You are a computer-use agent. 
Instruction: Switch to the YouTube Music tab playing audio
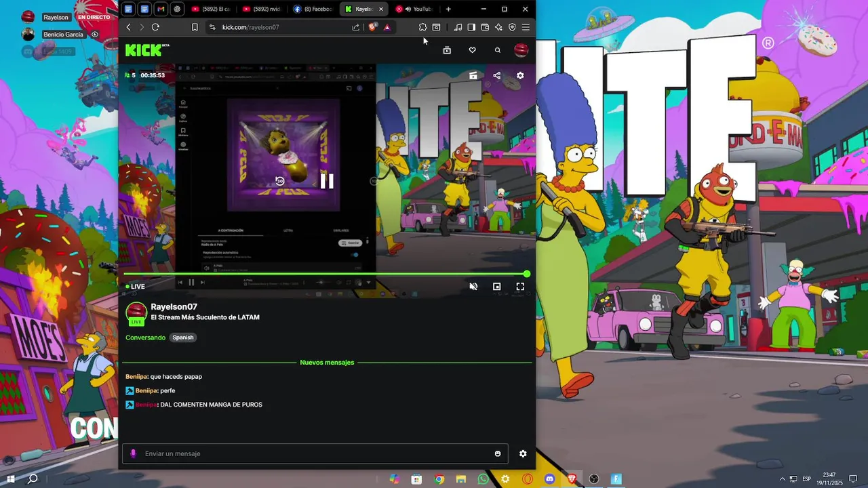tap(414, 9)
